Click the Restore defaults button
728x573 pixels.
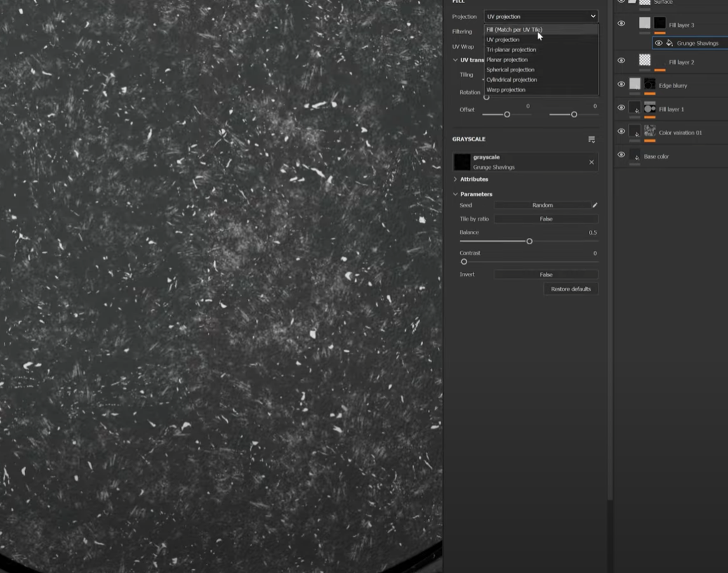[x=571, y=289]
